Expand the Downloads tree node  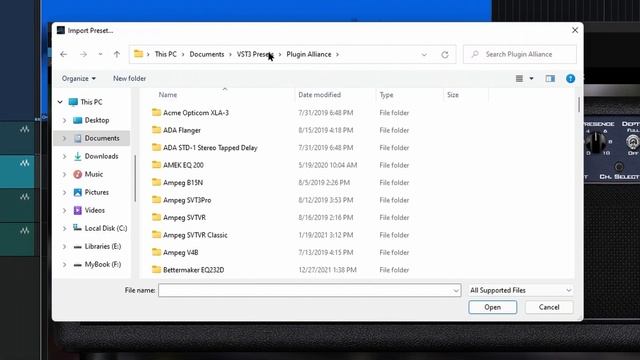coord(64,156)
